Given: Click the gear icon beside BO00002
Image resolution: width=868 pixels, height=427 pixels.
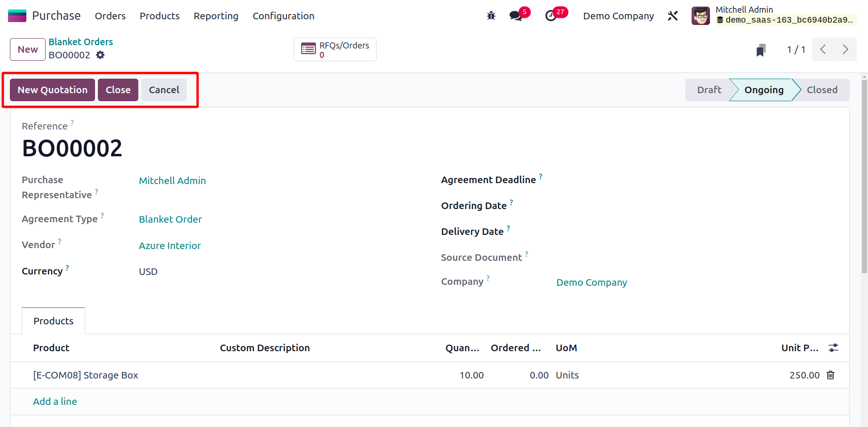Looking at the screenshot, I should pyautogui.click(x=100, y=55).
